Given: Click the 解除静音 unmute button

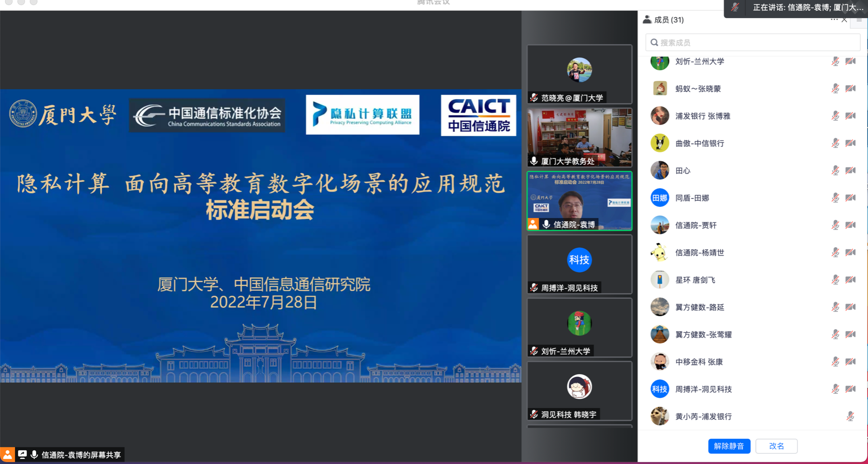Looking at the screenshot, I should pos(729,446).
